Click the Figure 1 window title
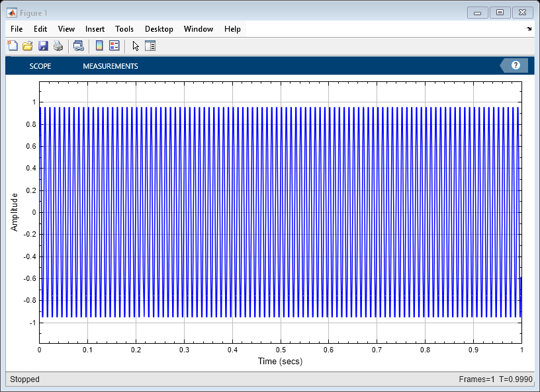The image size is (540, 392). [33, 13]
